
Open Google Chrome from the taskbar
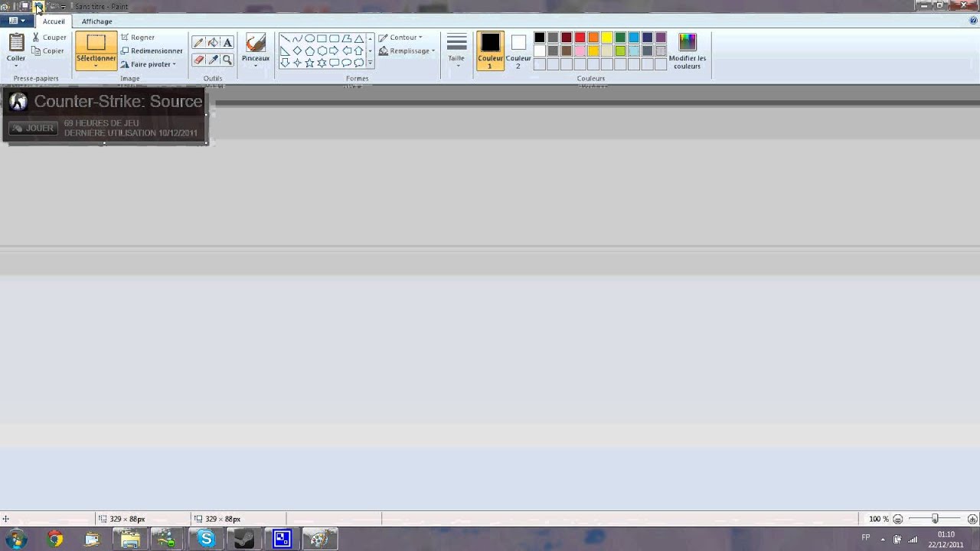pos(54,539)
